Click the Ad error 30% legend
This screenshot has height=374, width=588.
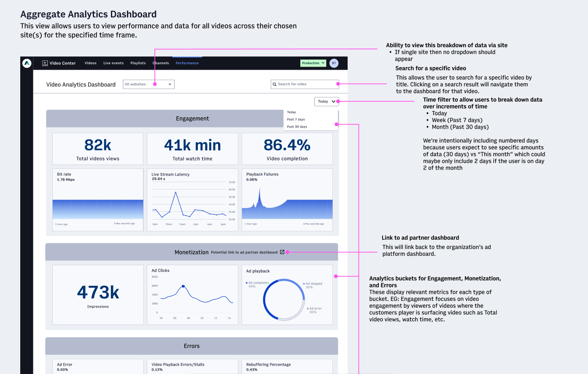click(314, 310)
